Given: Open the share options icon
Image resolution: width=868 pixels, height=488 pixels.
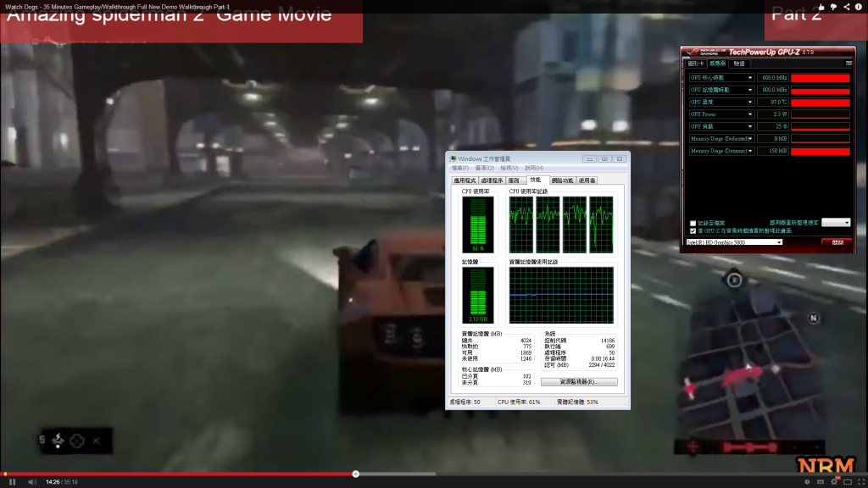Looking at the screenshot, I should tap(847, 7).
